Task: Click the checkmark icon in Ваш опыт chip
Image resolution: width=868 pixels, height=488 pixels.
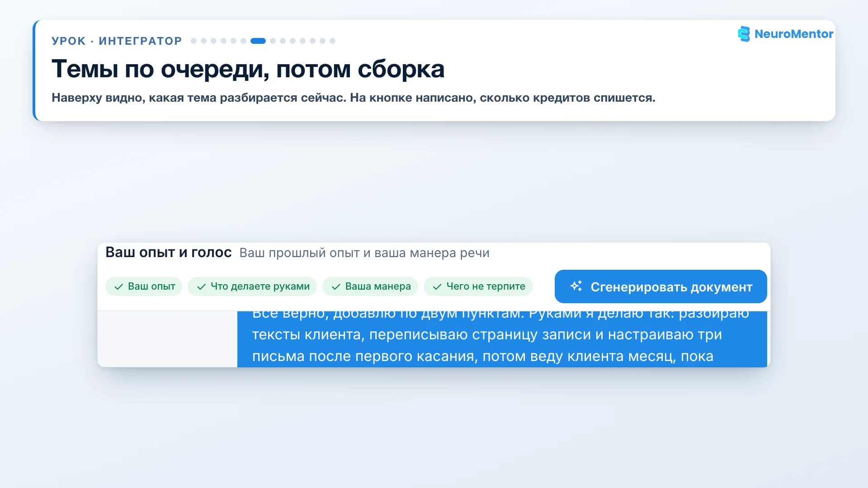Action: point(118,287)
